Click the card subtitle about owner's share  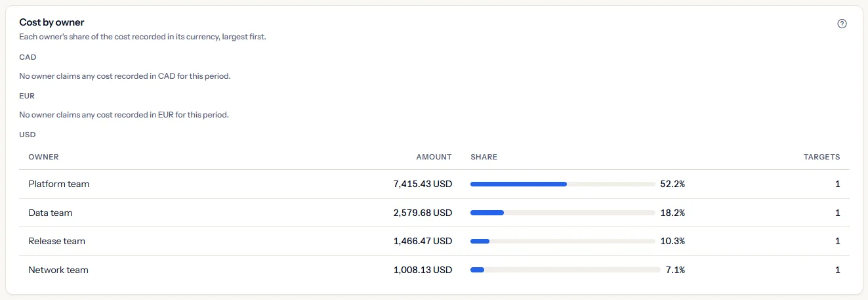pyautogui.click(x=142, y=37)
